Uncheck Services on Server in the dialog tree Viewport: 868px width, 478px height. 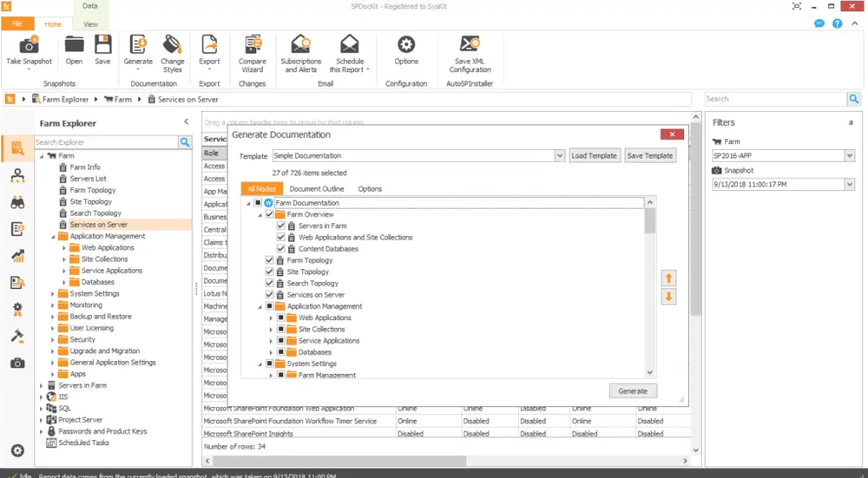coord(270,295)
